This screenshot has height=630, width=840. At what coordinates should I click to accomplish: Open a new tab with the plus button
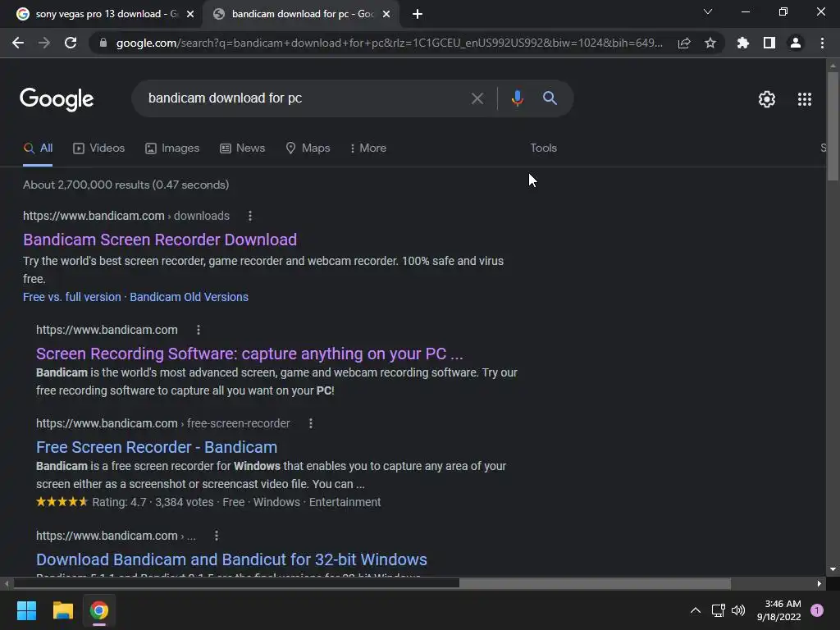[x=418, y=14]
